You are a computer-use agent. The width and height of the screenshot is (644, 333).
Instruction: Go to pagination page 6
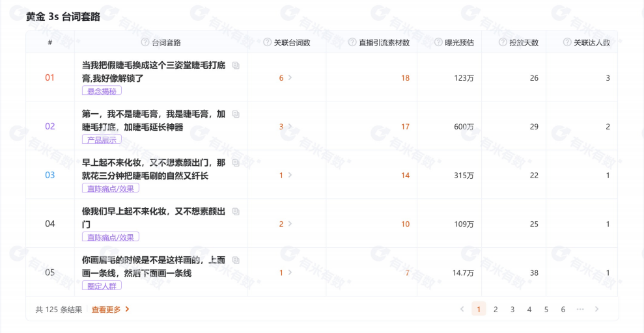point(563,310)
